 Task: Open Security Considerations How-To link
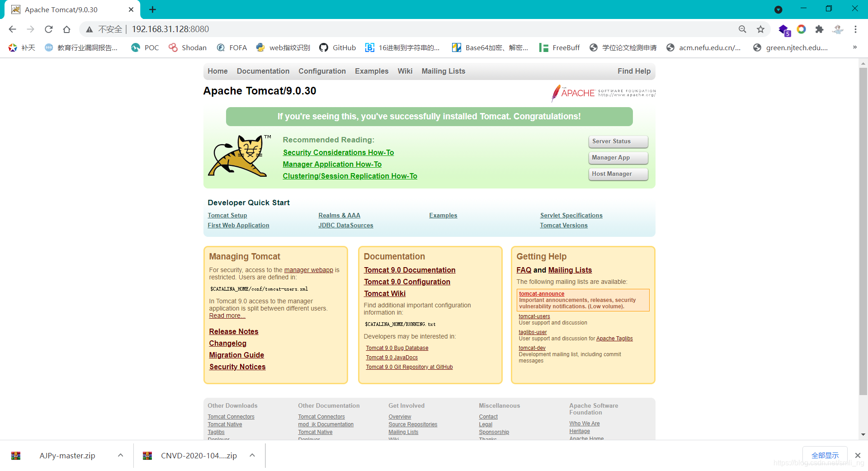pyautogui.click(x=338, y=153)
